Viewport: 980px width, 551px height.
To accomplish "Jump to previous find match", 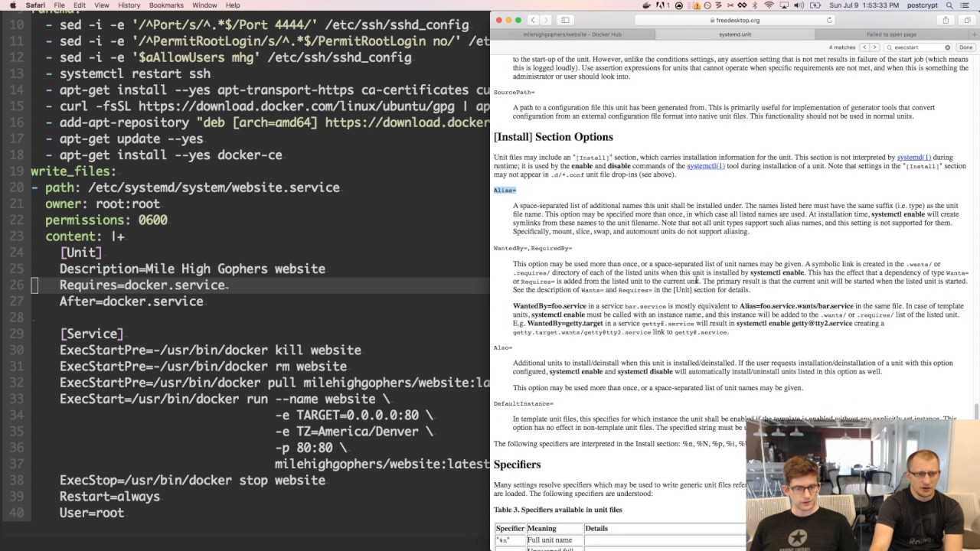I will click(864, 47).
